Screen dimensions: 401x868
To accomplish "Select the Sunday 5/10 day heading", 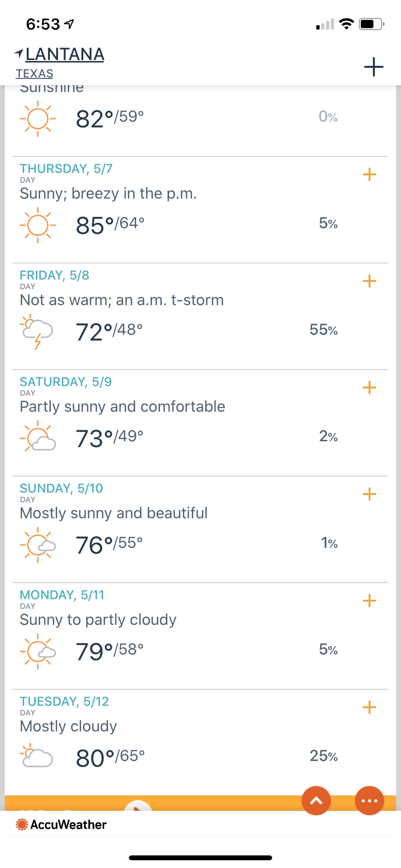I will 62,488.
